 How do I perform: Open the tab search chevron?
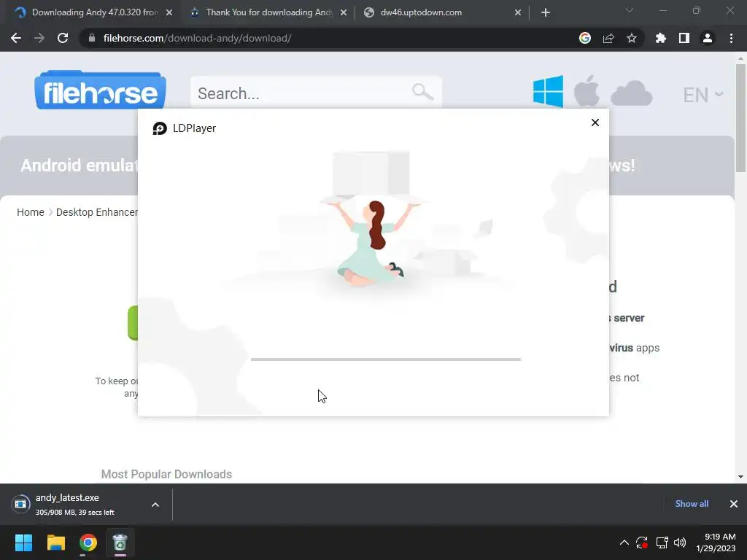tap(630, 10)
